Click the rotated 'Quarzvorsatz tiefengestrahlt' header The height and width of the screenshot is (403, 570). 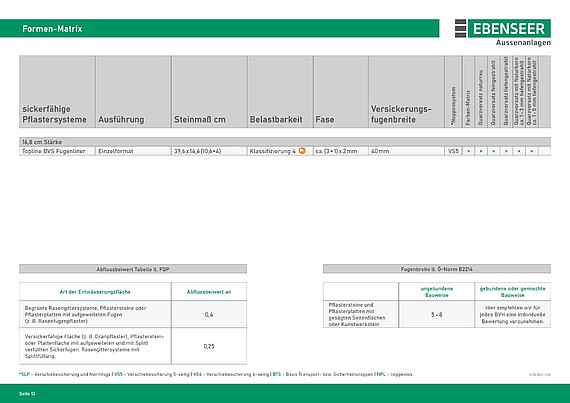pyautogui.click(x=506, y=92)
